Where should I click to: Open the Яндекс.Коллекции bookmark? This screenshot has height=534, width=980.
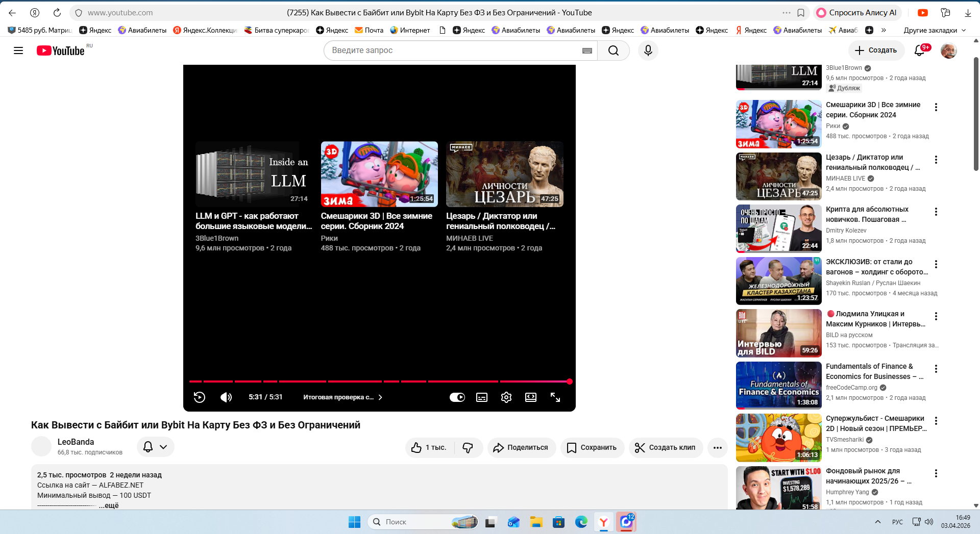pos(205,30)
